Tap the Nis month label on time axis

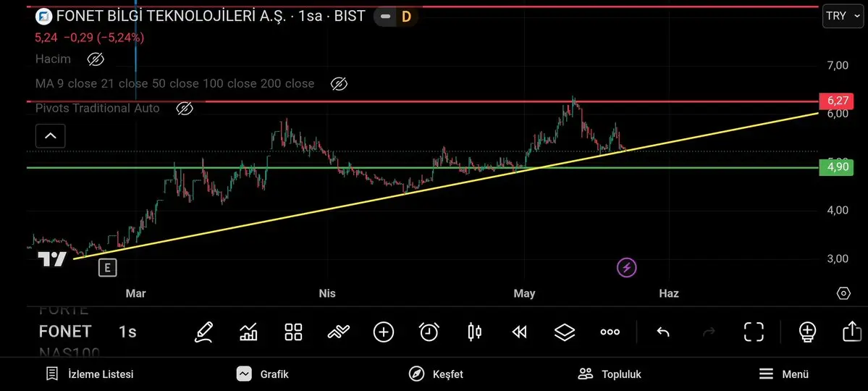pyautogui.click(x=327, y=293)
